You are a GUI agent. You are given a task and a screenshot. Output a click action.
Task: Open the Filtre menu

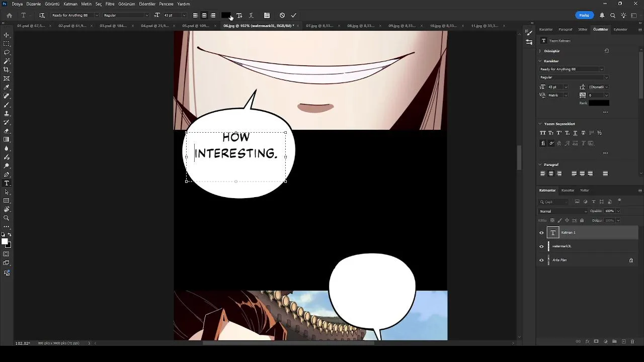[x=110, y=4]
